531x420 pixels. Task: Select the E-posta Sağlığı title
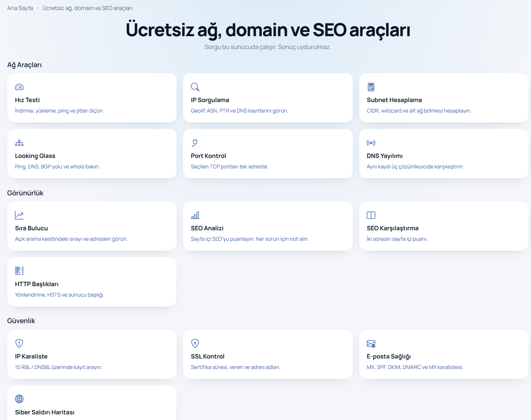(x=389, y=356)
